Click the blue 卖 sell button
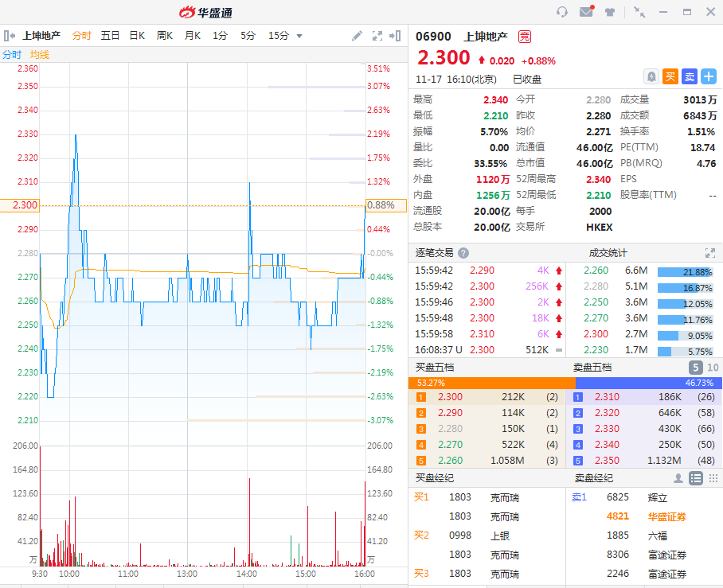 [x=690, y=76]
